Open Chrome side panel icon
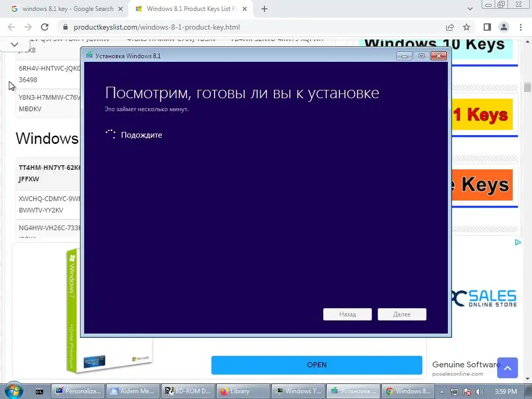The image size is (532, 399). [x=487, y=27]
